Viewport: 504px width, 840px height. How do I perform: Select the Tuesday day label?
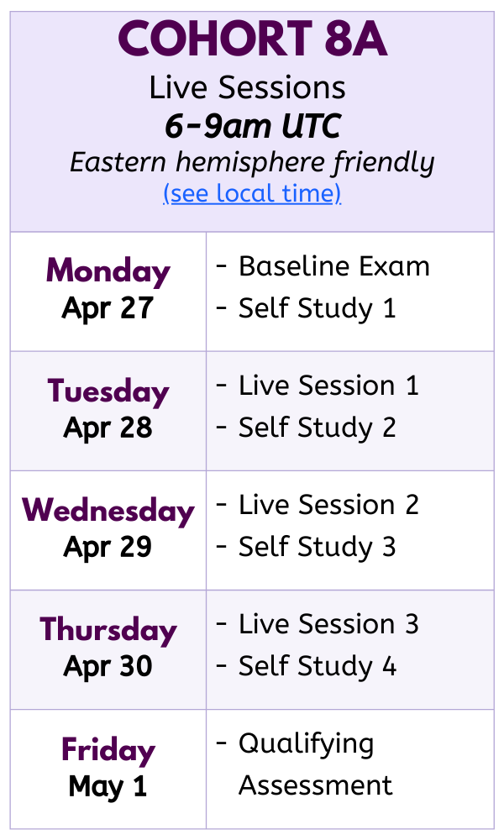108,391
